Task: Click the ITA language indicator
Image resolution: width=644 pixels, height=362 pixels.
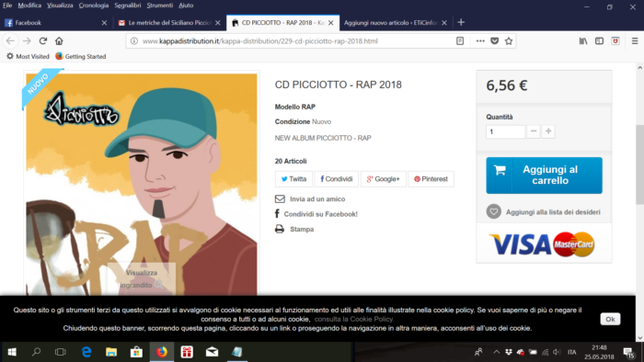Action: tap(571, 352)
